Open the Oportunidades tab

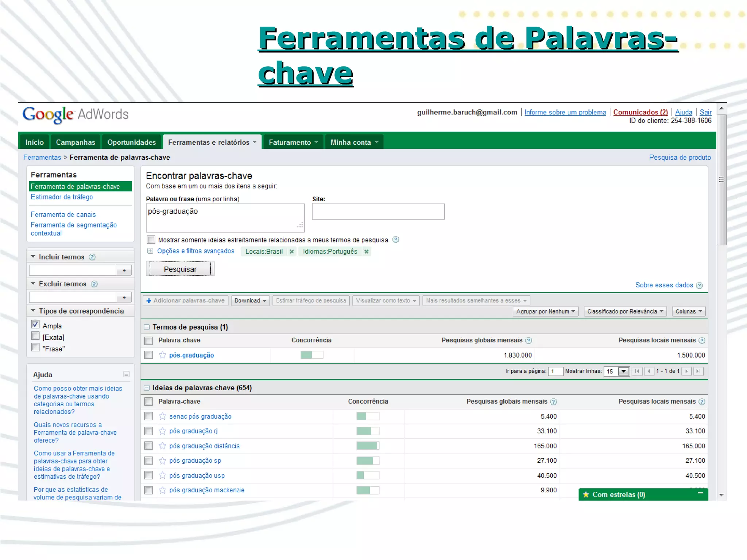coord(131,142)
